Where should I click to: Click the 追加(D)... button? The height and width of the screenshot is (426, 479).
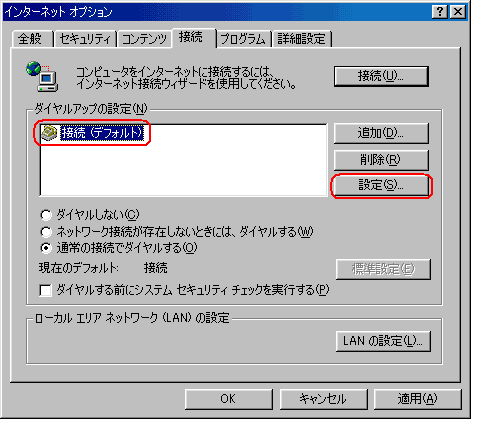pos(381,133)
